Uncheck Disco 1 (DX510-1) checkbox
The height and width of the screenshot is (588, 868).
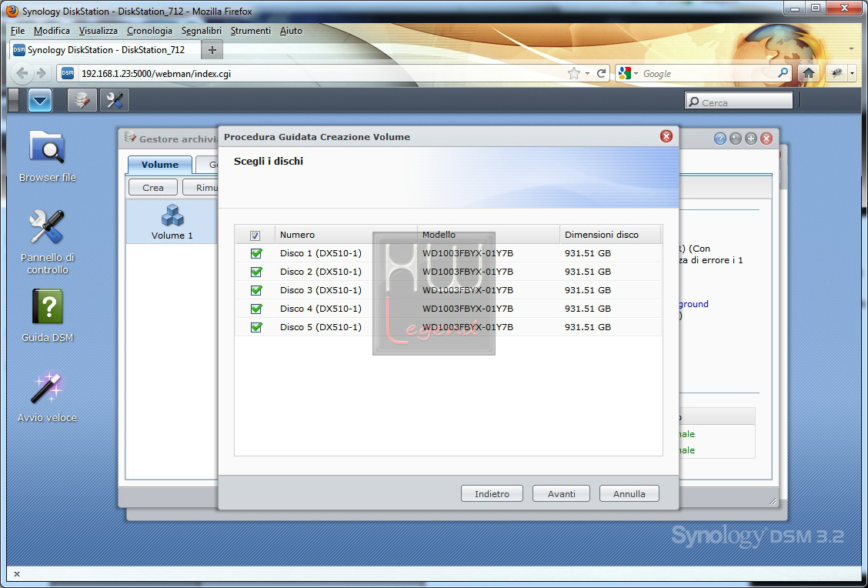[256, 253]
